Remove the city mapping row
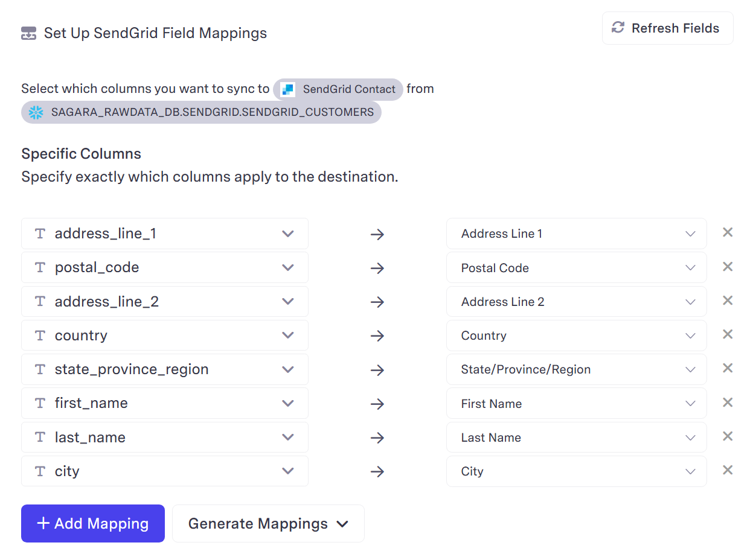 point(728,470)
